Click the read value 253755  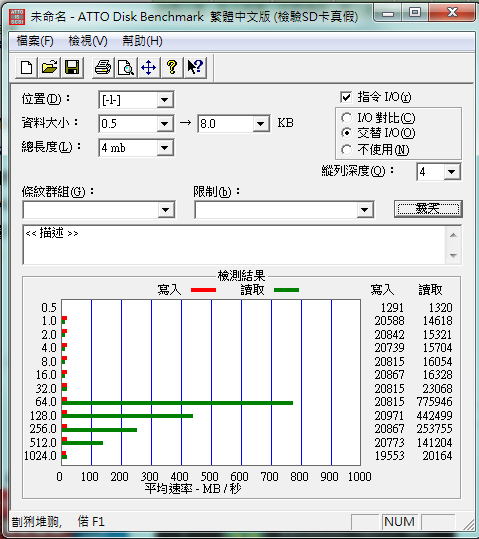434,429
